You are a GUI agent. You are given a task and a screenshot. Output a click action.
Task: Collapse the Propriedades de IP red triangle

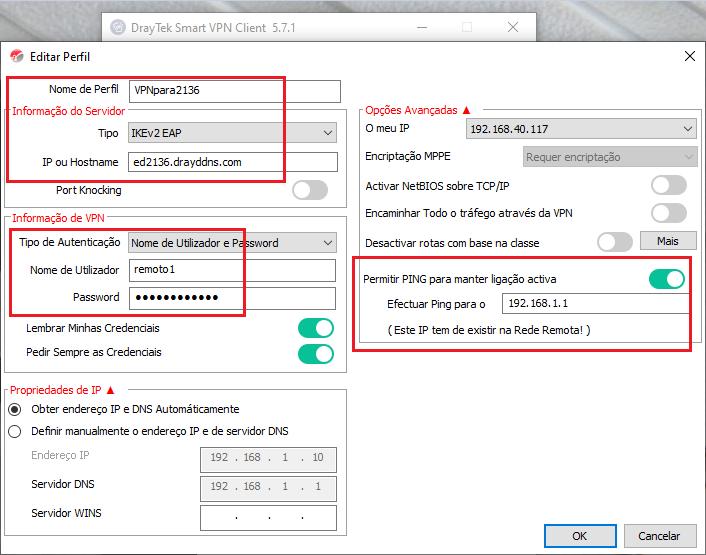[x=111, y=389]
